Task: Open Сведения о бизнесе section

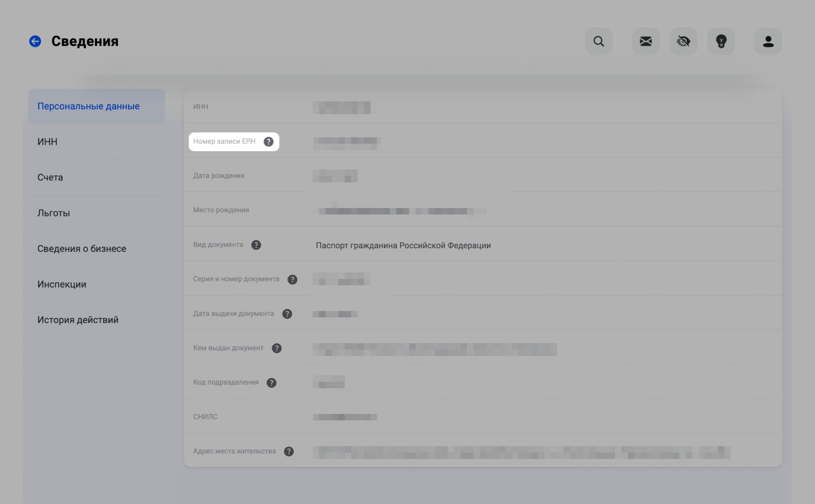Action: pyautogui.click(x=97, y=249)
